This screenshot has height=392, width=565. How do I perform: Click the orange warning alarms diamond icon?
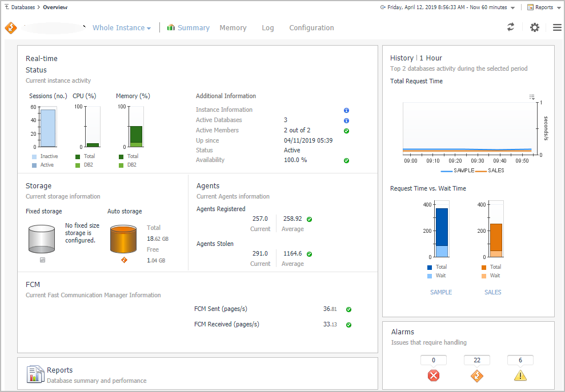click(476, 375)
